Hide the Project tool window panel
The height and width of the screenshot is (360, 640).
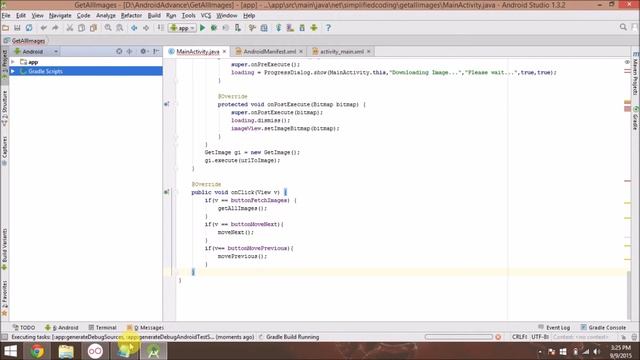pos(156,51)
